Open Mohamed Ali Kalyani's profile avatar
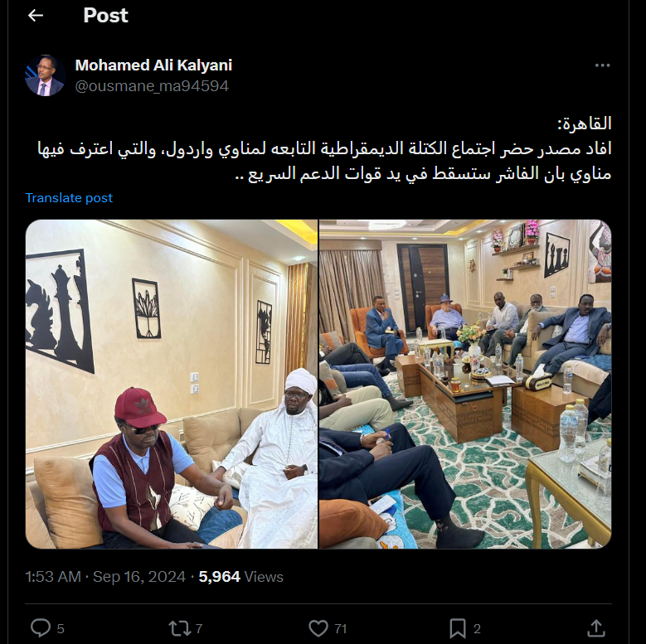 pos(46,75)
